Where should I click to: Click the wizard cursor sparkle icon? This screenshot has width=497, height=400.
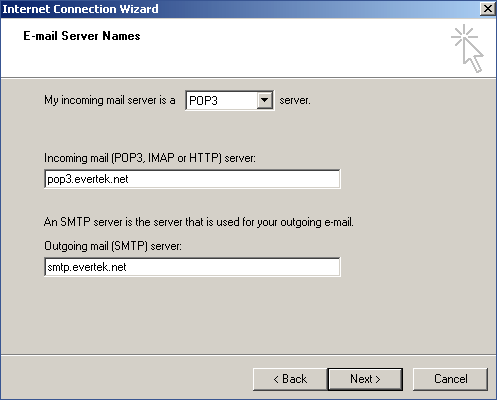(467, 48)
